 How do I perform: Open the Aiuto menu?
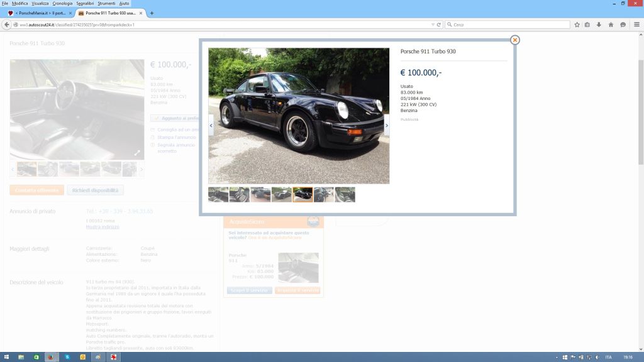(124, 3)
